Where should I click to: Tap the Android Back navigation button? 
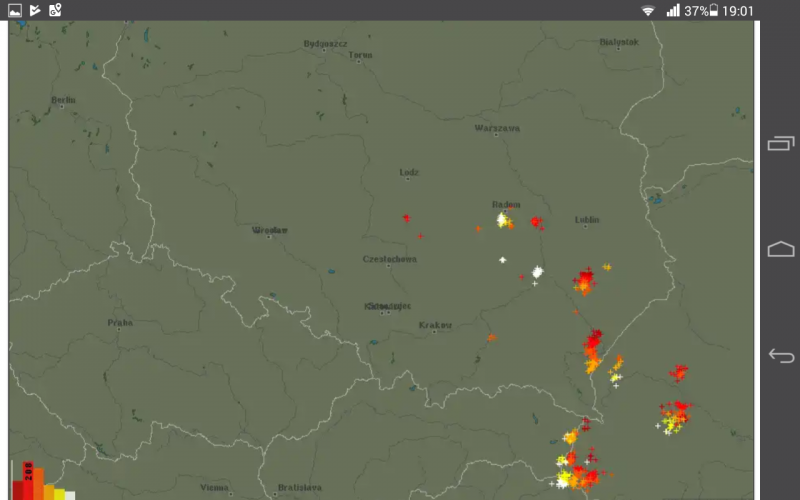[x=780, y=355]
